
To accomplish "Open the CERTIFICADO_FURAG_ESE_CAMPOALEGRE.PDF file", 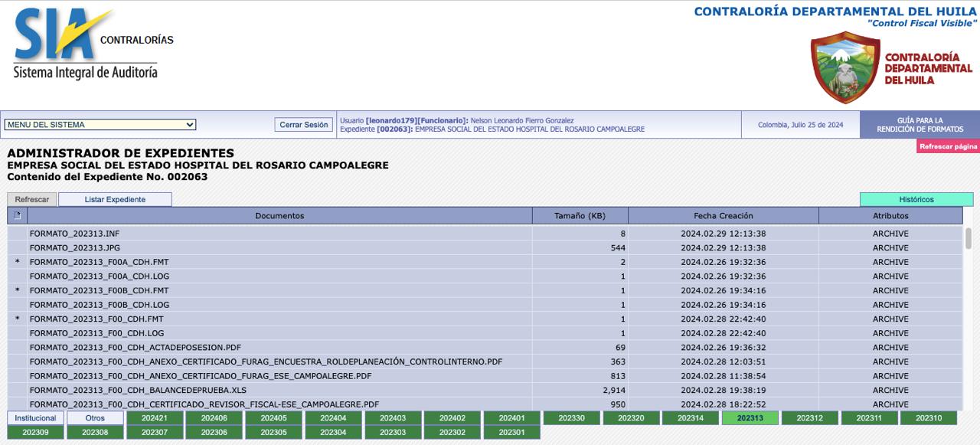I will (201, 375).
